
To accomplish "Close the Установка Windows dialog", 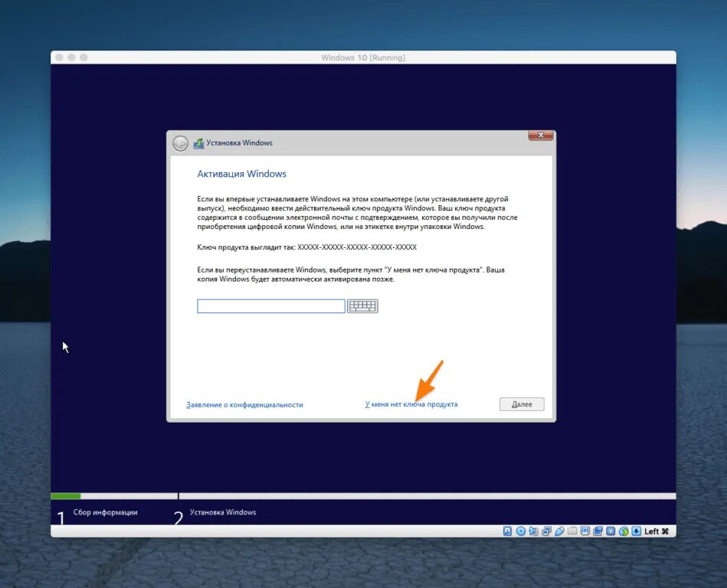I will tap(541, 136).
